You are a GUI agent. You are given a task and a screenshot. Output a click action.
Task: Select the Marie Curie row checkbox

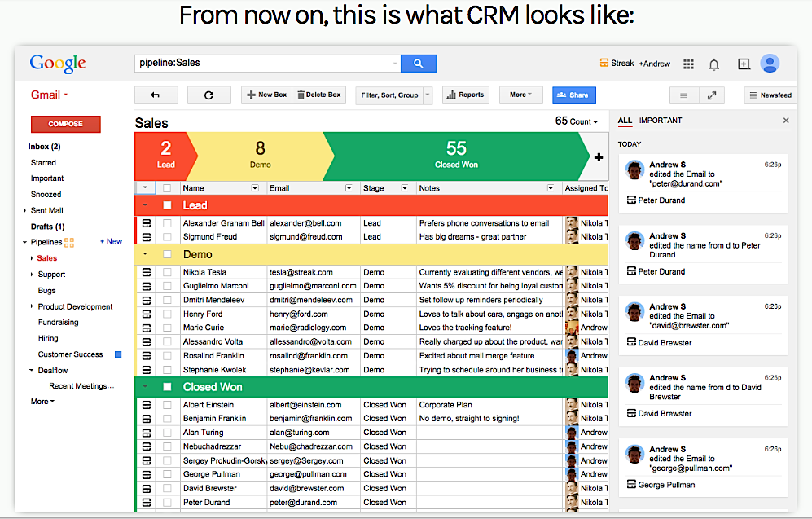coord(167,328)
